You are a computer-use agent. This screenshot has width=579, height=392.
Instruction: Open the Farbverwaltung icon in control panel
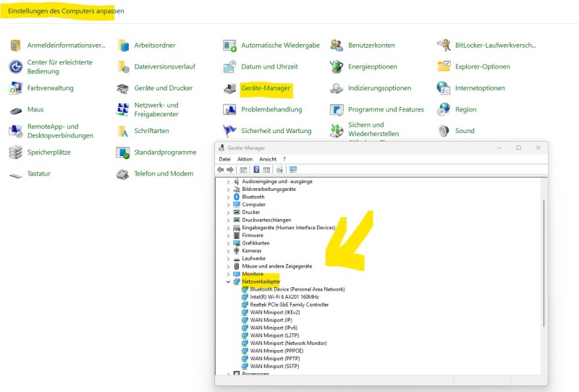tap(15, 88)
